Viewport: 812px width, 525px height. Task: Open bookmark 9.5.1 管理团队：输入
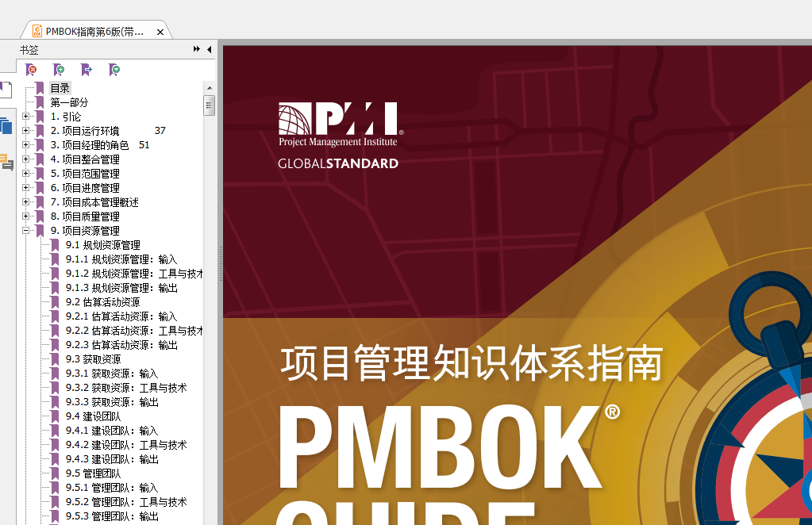[112, 488]
